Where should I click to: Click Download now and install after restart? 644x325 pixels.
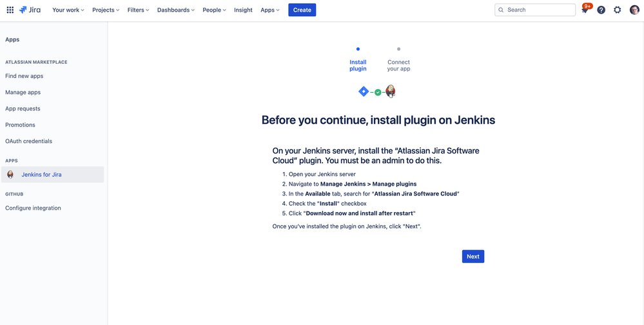(360, 213)
